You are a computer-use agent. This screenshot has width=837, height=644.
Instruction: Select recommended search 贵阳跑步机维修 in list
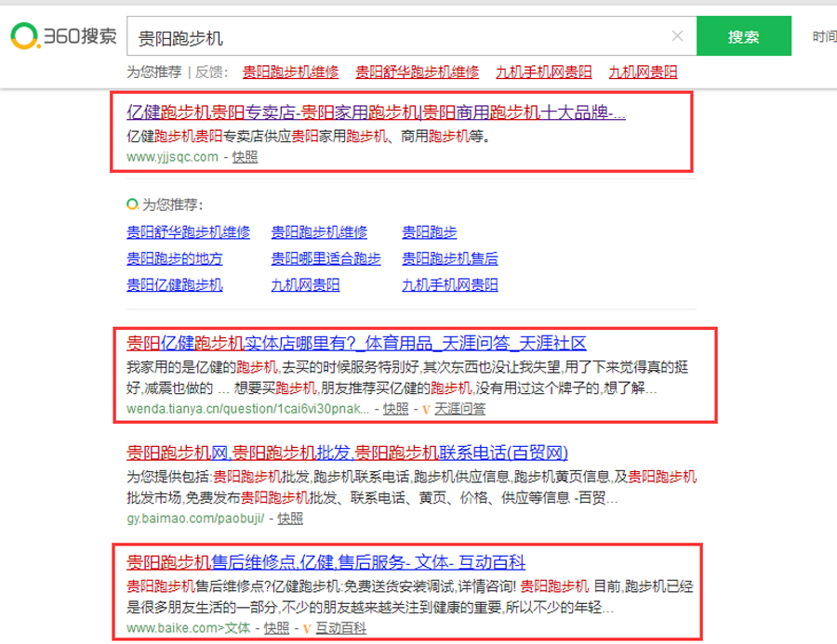[x=319, y=232]
